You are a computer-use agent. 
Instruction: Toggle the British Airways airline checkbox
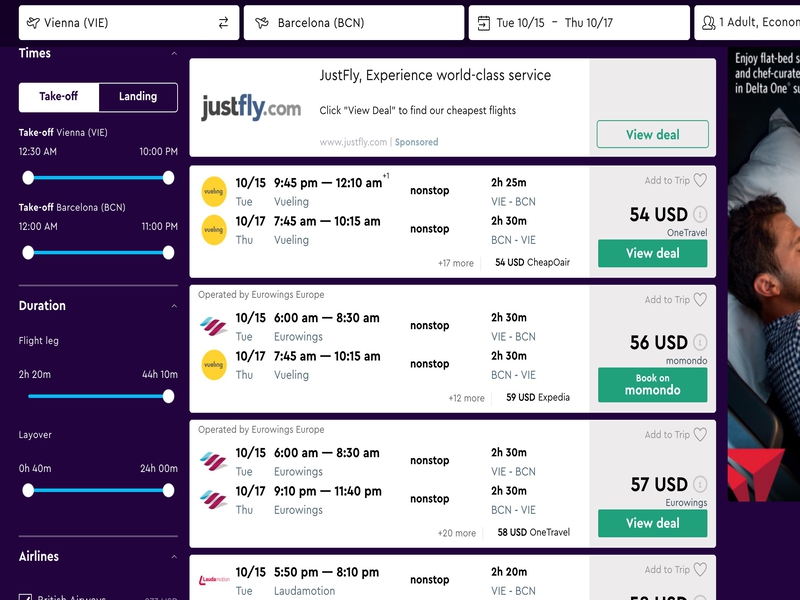[x=26, y=597]
